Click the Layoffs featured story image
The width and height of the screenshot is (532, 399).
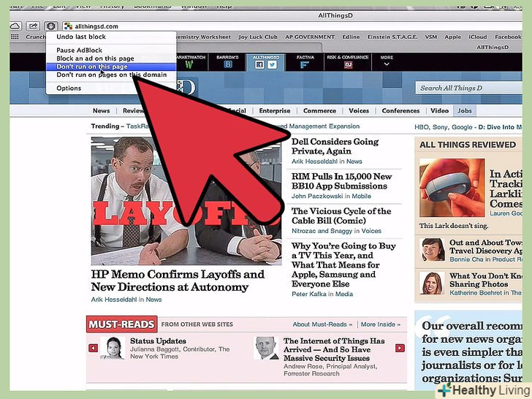pyautogui.click(x=186, y=201)
